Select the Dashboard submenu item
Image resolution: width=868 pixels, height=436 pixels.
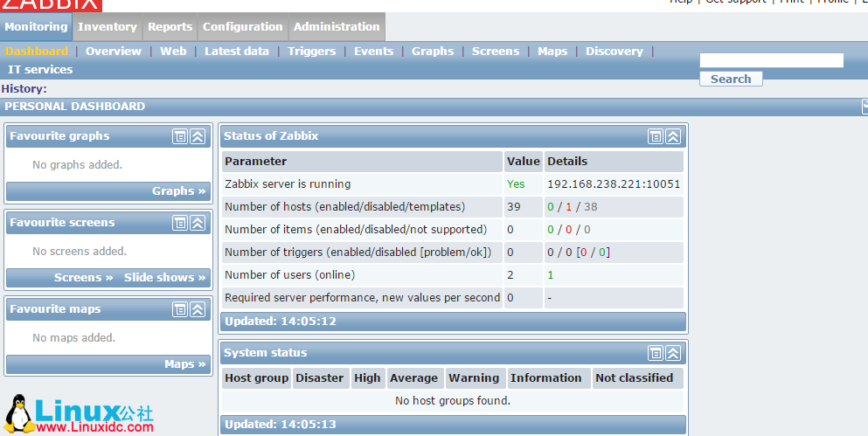[36, 51]
